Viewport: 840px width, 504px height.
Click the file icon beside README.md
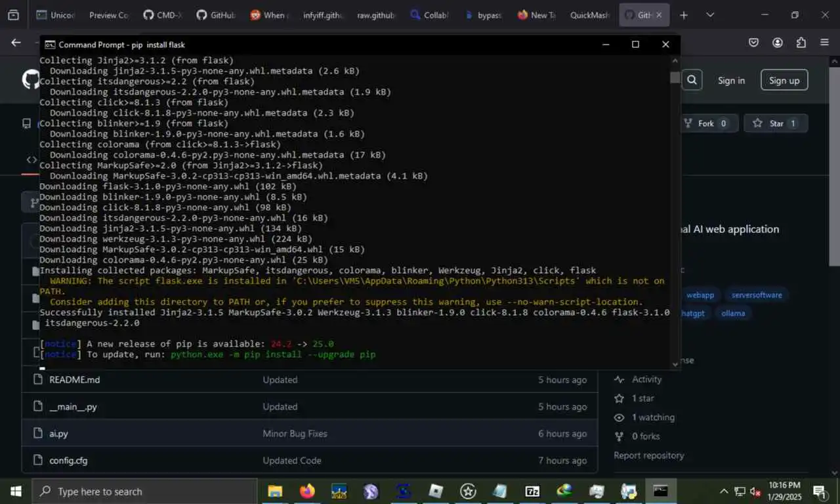click(x=37, y=380)
